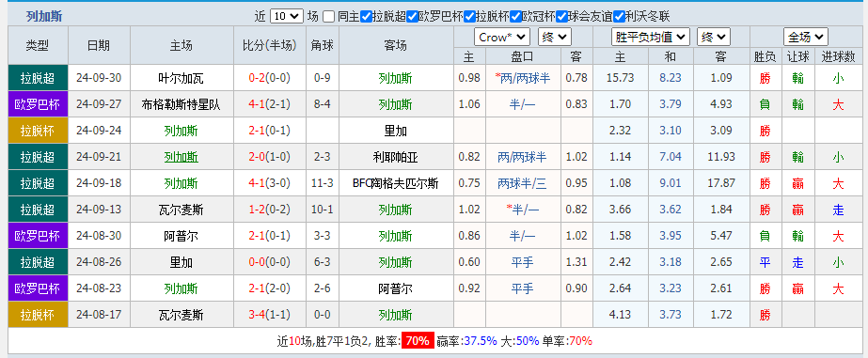The height and width of the screenshot is (358, 868).
Task: Click the 负 result on 24-09-27
Action: click(765, 104)
